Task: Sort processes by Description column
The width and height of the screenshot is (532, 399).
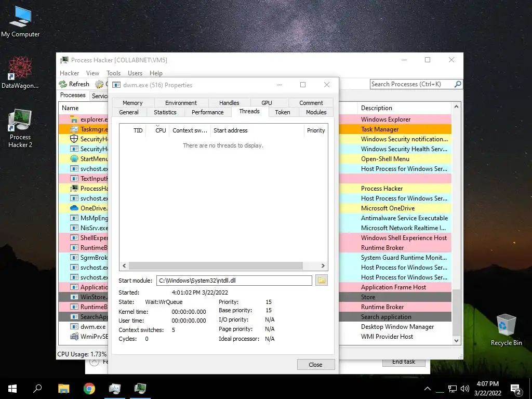Action: point(404,108)
